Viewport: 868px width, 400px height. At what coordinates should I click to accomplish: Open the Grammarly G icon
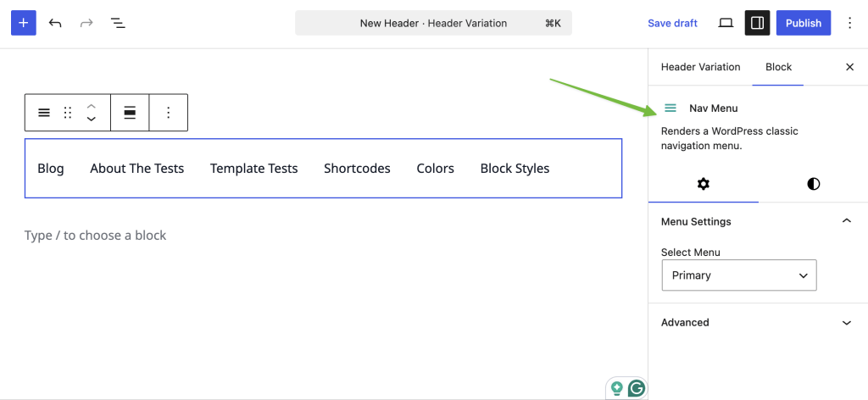(637, 388)
